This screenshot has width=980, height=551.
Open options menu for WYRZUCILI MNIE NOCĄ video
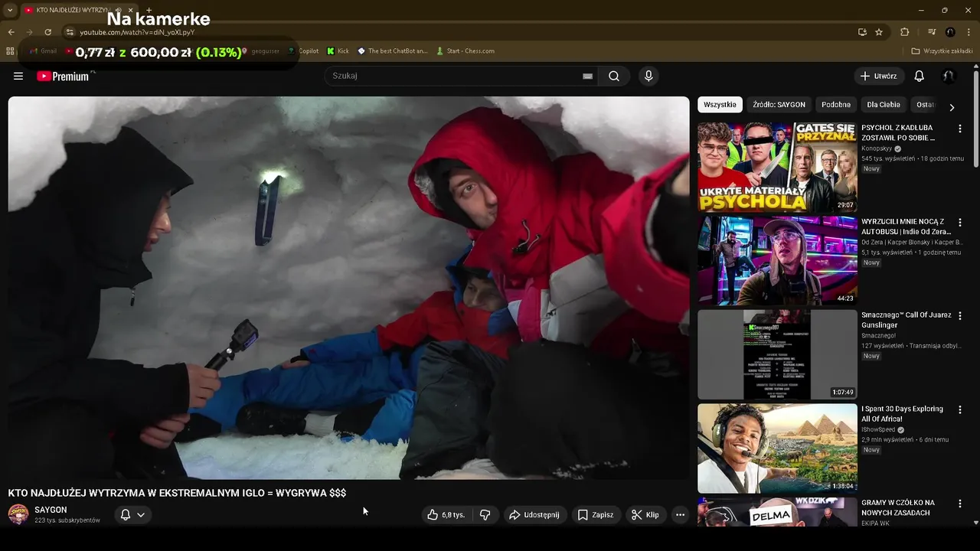coord(959,223)
